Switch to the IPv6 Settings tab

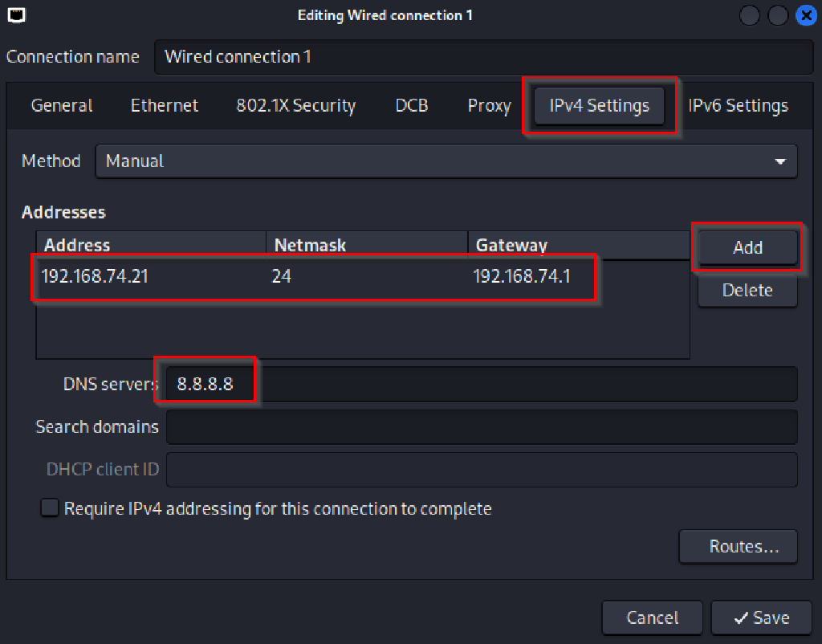738,105
